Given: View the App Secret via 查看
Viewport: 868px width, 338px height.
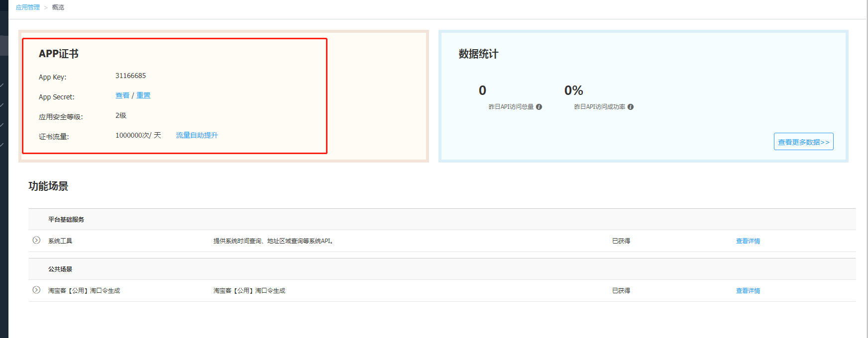Looking at the screenshot, I should point(122,95).
